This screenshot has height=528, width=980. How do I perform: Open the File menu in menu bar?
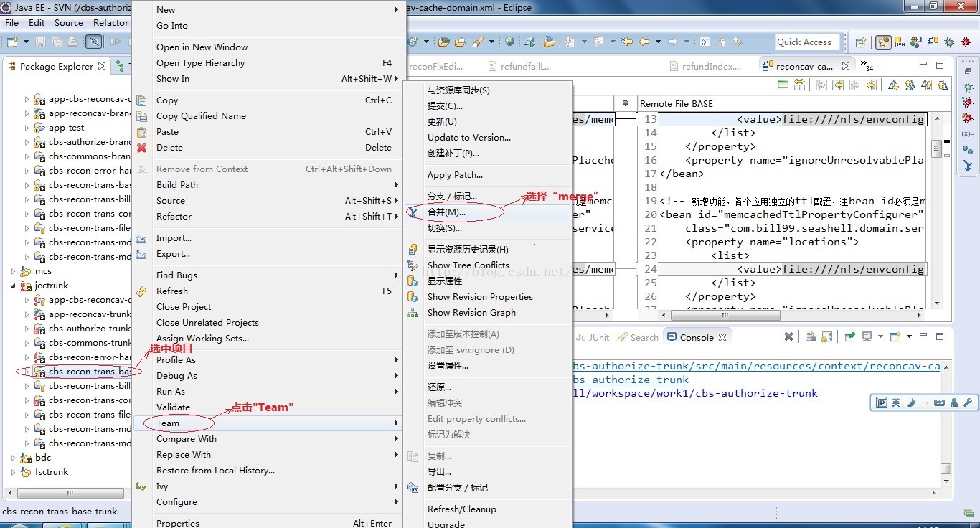(12, 23)
